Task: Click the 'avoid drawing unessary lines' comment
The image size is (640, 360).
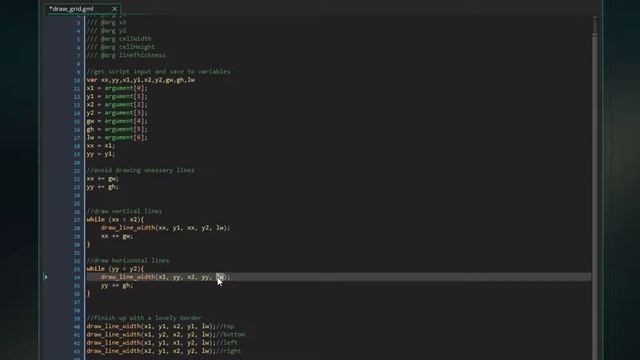Action: click(x=140, y=170)
